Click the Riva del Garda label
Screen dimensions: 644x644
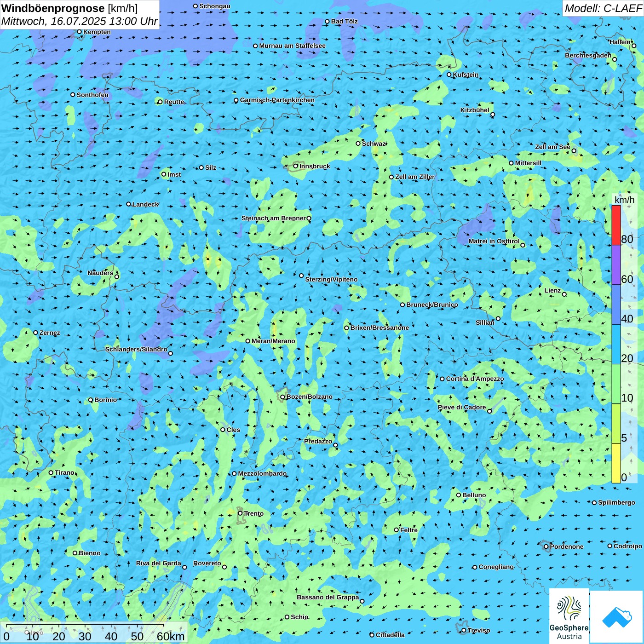[159, 563]
